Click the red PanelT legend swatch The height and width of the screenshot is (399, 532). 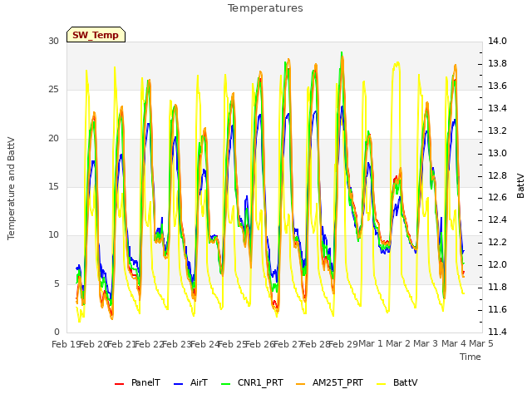pos(119,384)
